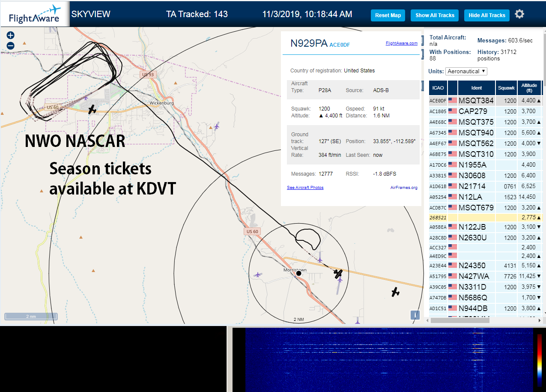The width and height of the screenshot is (546, 392).
Task: Click the Wickenburg town label on map
Action: click(x=161, y=103)
